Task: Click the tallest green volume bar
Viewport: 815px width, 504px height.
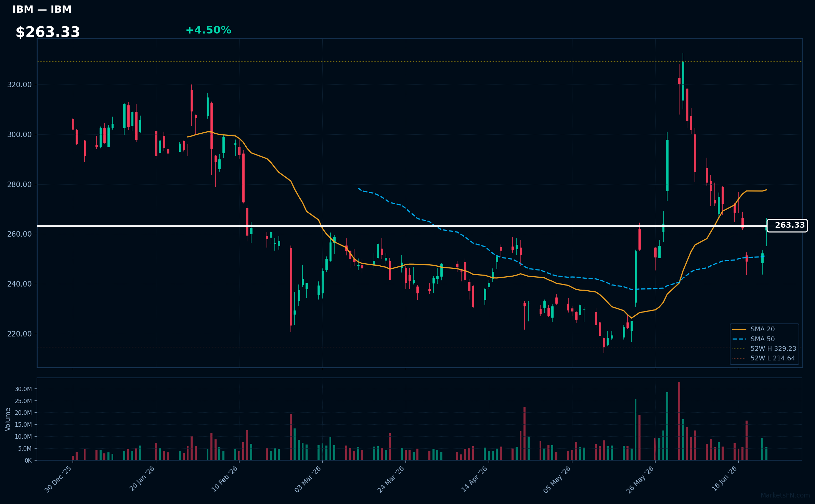Action: tap(667, 426)
